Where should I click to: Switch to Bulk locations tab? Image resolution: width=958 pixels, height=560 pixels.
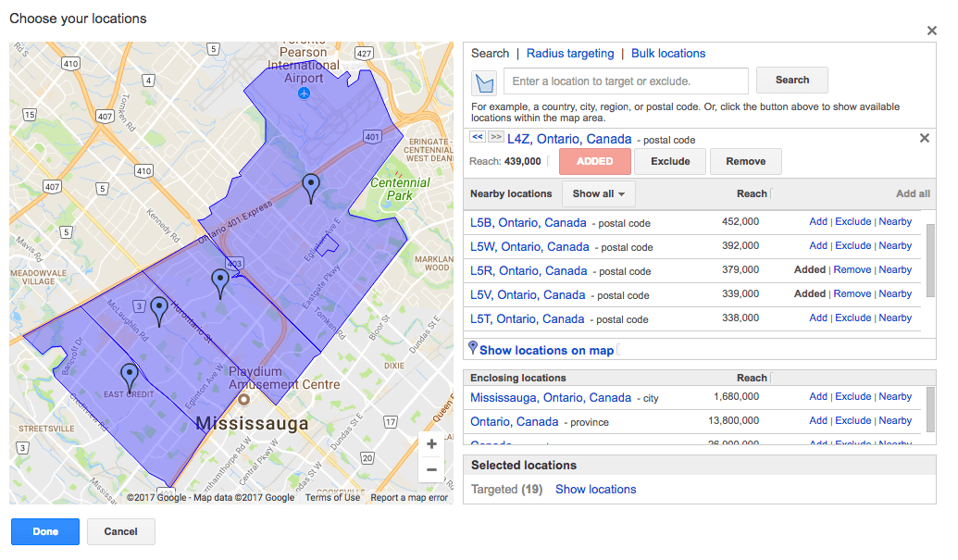click(x=667, y=53)
